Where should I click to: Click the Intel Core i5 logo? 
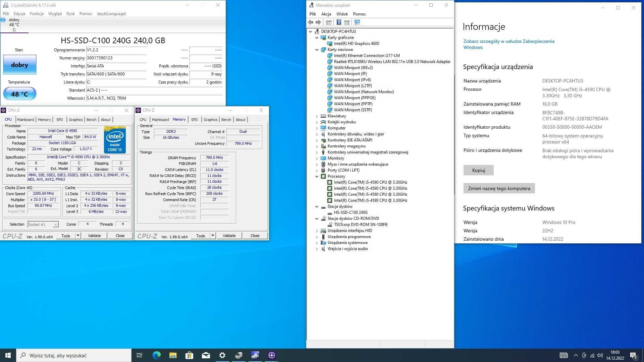click(x=115, y=140)
